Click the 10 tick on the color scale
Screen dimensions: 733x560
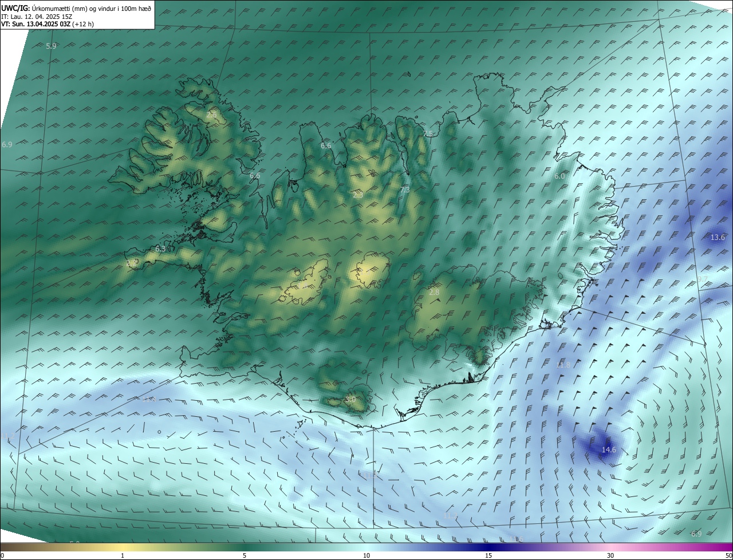(366, 555)
